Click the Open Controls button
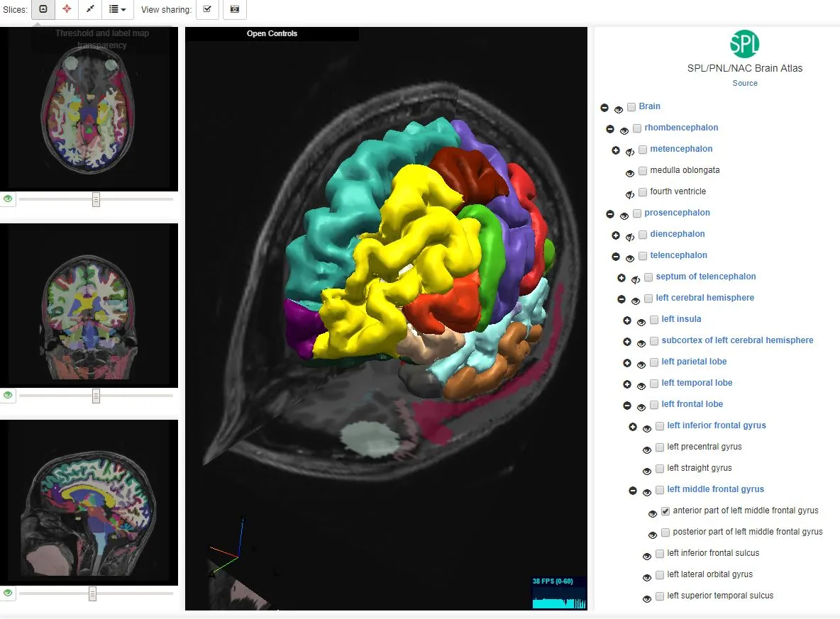This screenshot has height=619, width=840. pos(272,33)
